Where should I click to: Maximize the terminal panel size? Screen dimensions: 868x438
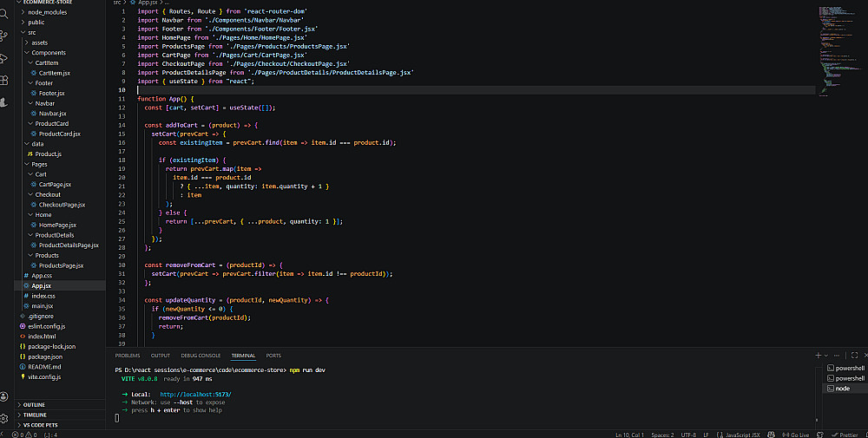click(855, 356)
